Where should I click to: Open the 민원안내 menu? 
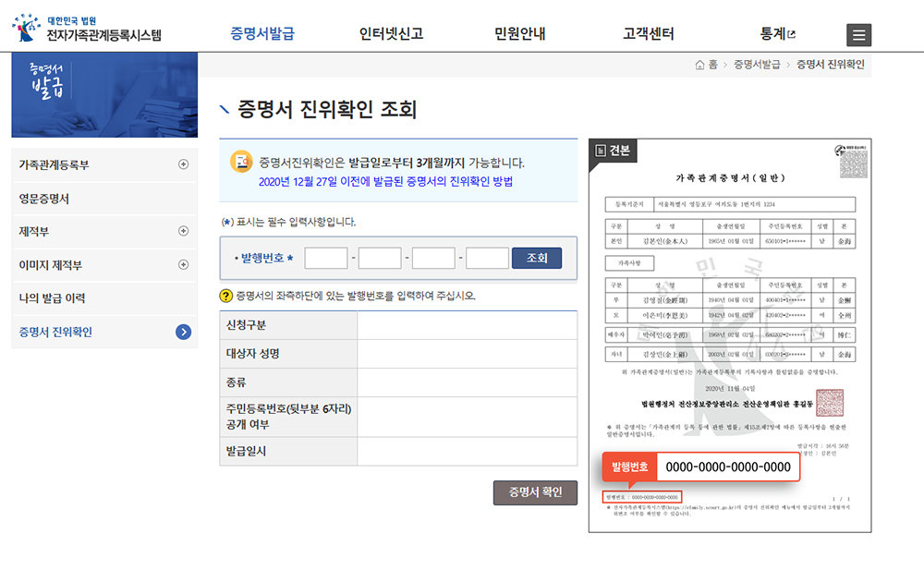tap(519, 34)
